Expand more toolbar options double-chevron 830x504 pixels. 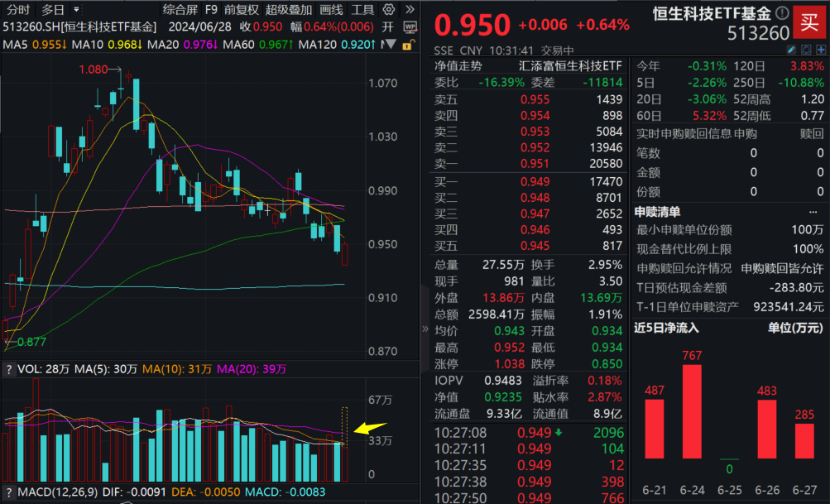coord(409,10)
